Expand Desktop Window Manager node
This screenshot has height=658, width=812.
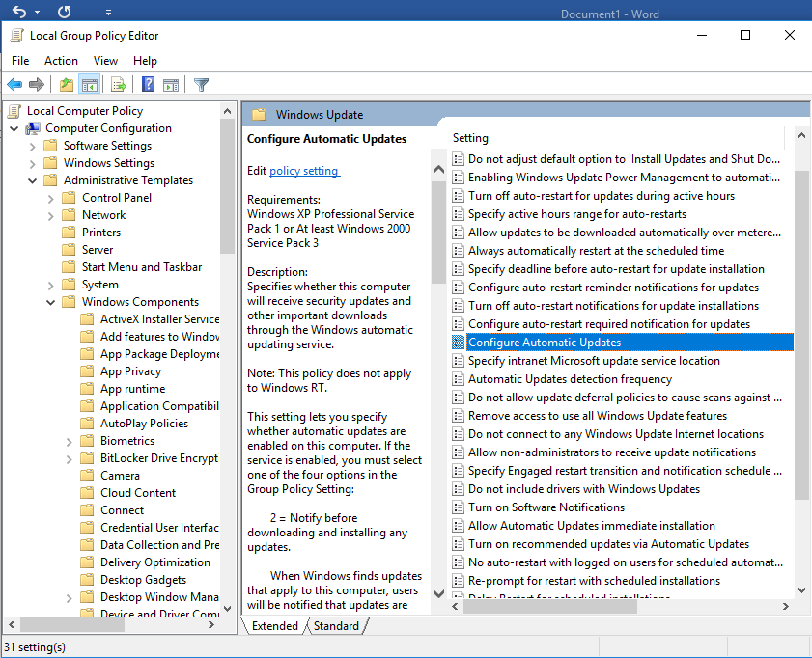[x=69, y=598]
